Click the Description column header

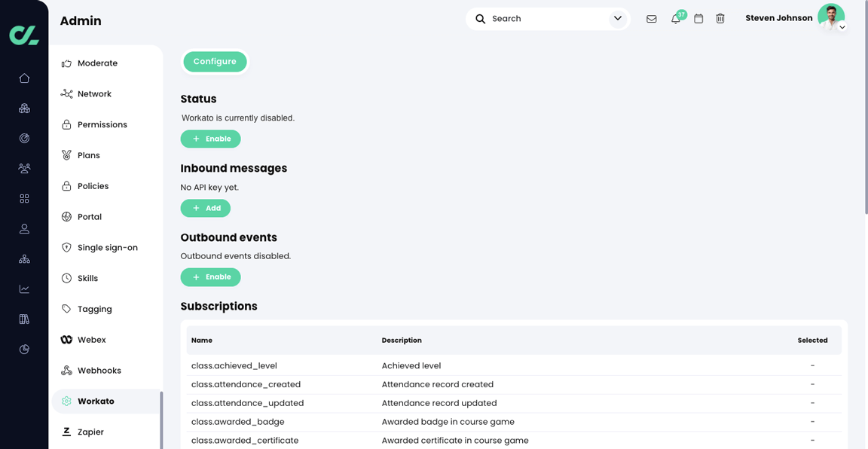point(402,341)
